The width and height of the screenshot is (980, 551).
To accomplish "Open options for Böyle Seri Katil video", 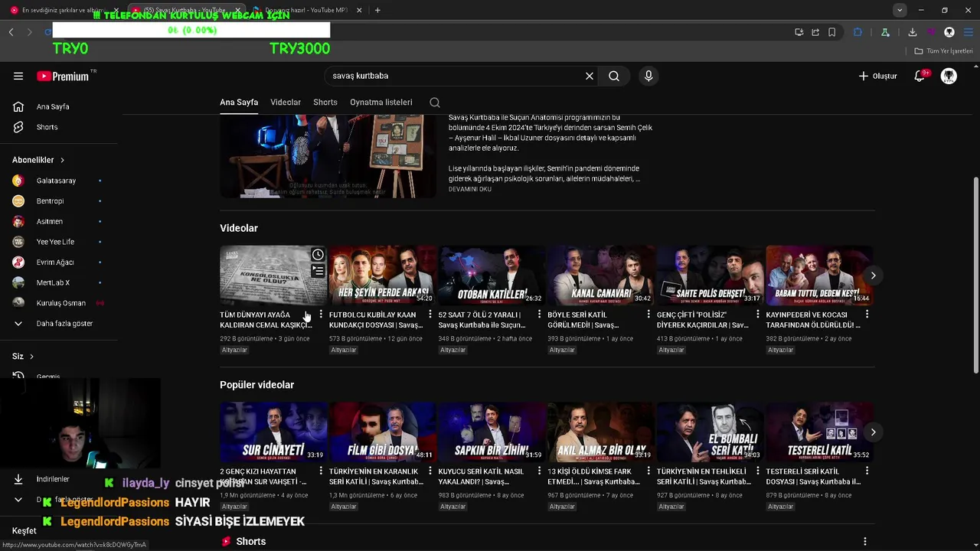I will [648, 315].
